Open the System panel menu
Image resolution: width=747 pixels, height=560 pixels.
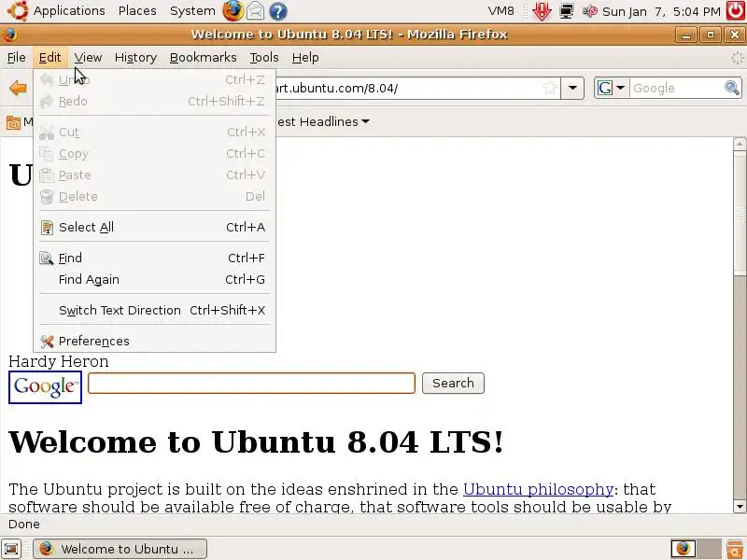192,10
